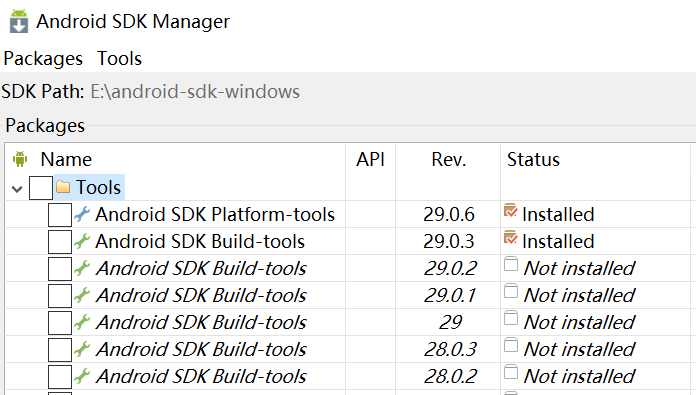The width and height of the screenshot is (696, 395).
Task: Check the Build-tools 28.0.3 checkbox
Action: tap(60, 350)
